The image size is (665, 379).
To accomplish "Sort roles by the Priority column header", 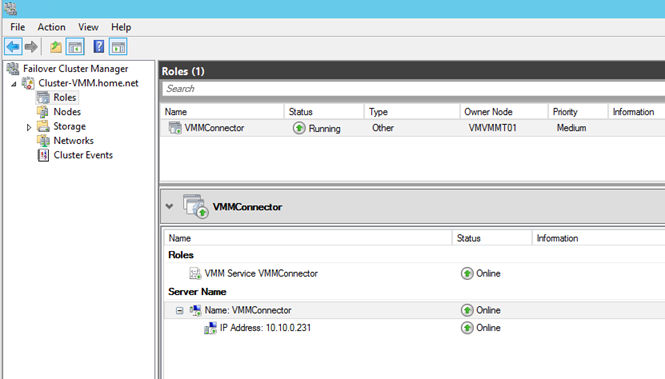I will click(578, 112).
